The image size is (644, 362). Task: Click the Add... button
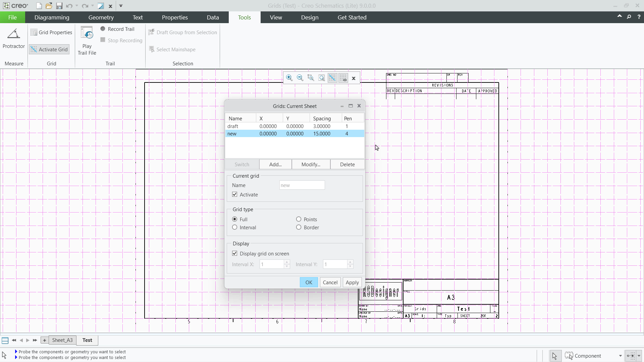(x=275, y=165)
